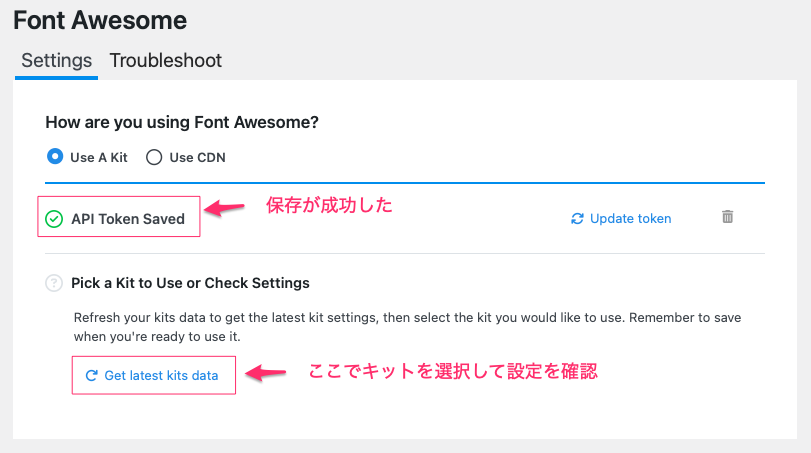
Task: Click the green checkmark success icon
Action: 54,218
